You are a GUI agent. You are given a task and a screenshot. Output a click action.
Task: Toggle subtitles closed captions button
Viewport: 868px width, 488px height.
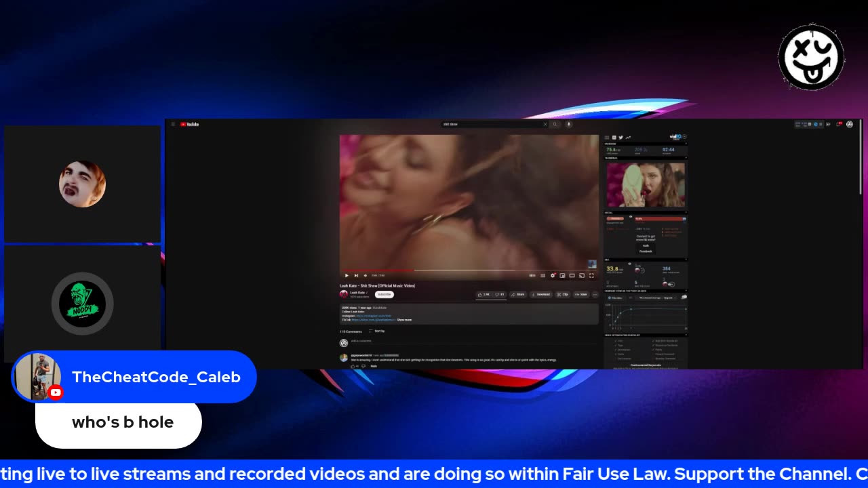click(x=542, y=276)
